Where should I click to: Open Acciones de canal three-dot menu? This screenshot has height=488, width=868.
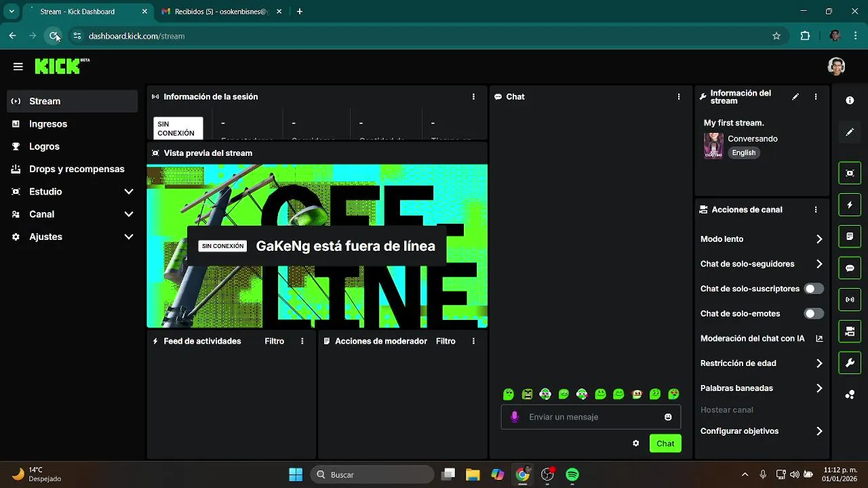point(816,210)
